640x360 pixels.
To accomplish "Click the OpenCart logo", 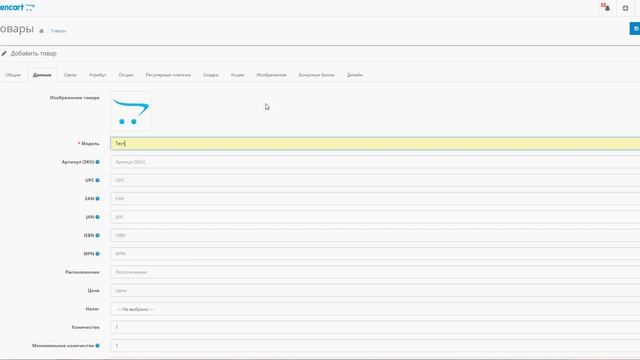I will [17, 7].
